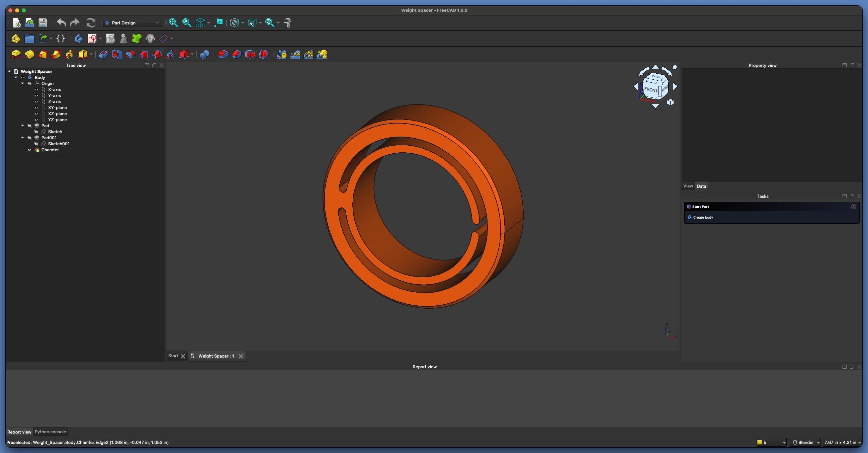This screenshot has width=868, height=453.
Task: Open the View tab in Property view
Action: pyautogui.click(x=688, y=186)
